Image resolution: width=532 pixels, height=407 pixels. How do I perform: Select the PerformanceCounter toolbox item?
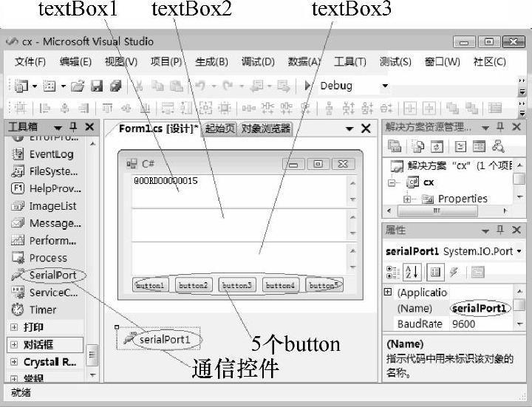(x=44, y=241)
